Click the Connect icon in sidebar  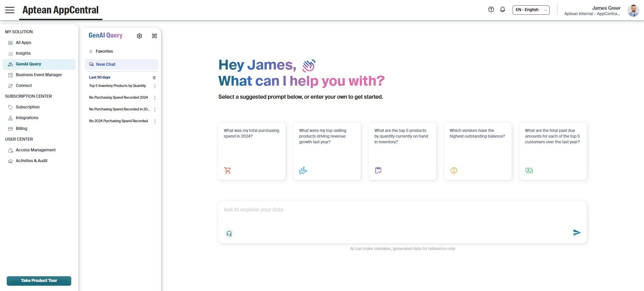click(x=10, y=86)
